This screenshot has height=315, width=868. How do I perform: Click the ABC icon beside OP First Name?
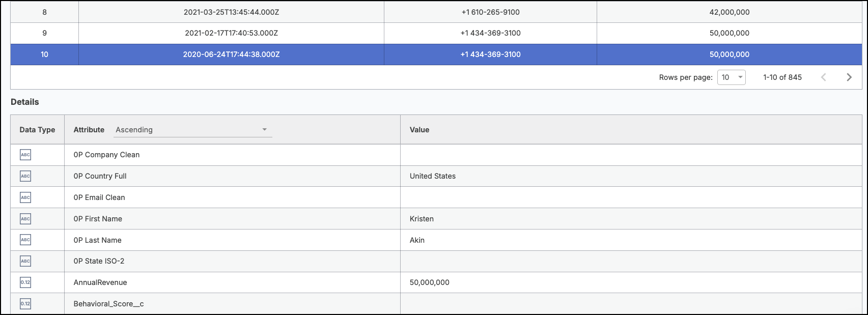point(25,219)
